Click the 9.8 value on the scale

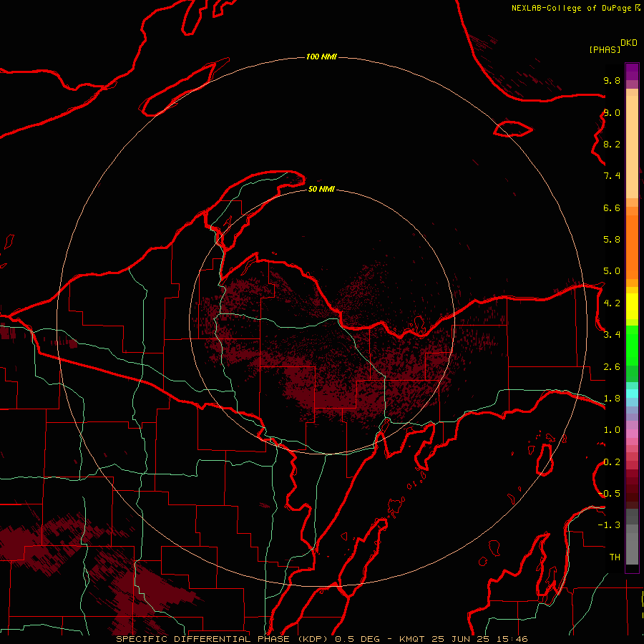coord(612,80)
